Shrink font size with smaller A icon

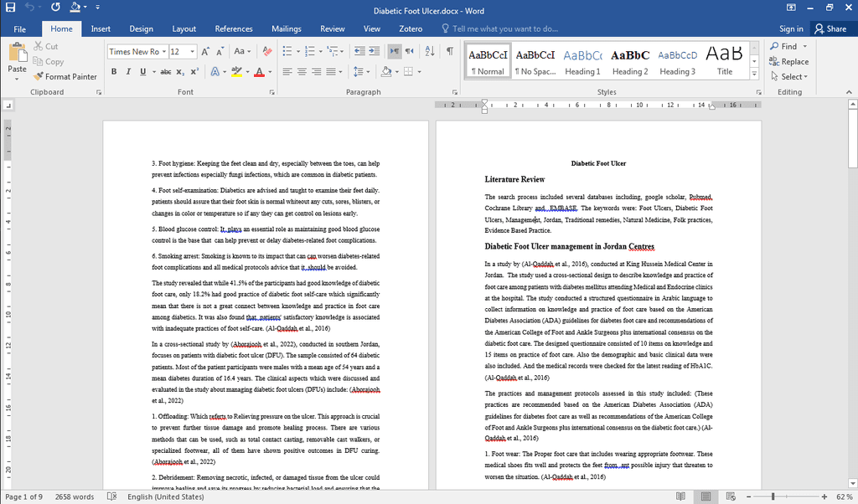[x=220, y=51]
